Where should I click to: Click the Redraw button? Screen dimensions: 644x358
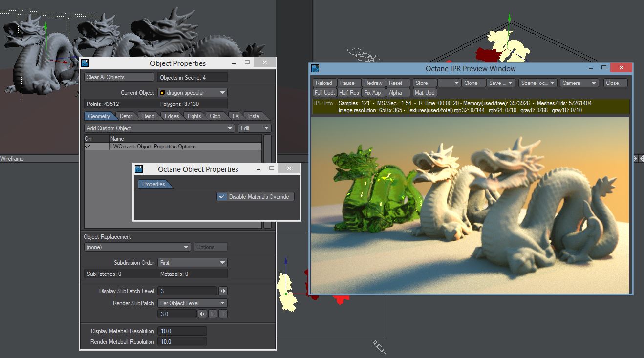tap(373, 83)
